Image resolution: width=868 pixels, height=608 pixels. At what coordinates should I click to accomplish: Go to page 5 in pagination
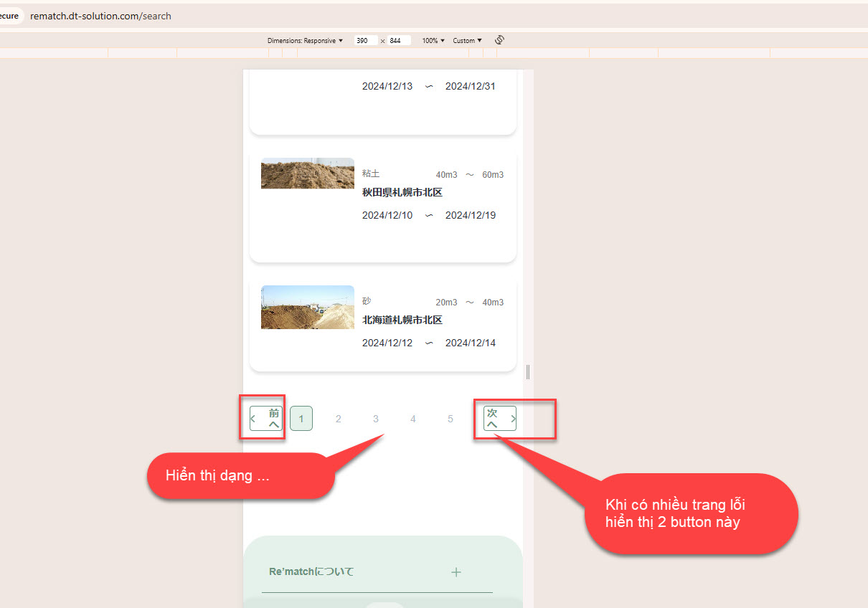tap(450, 419)
